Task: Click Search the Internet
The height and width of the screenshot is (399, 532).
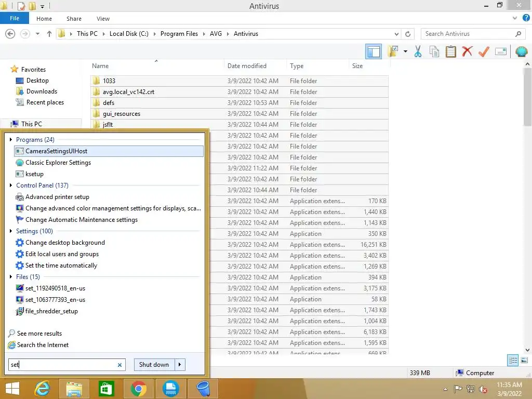Action: tap(43, 345)
